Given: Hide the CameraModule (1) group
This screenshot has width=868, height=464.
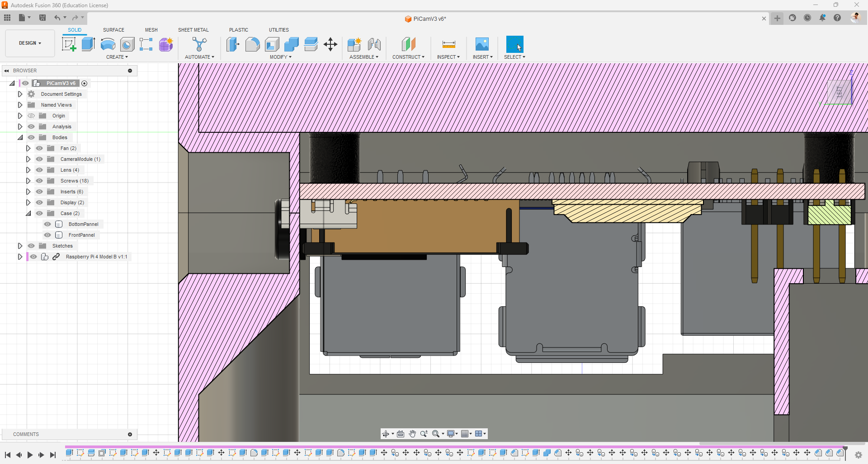Looking at the screenshot, I should coord(39,159).
